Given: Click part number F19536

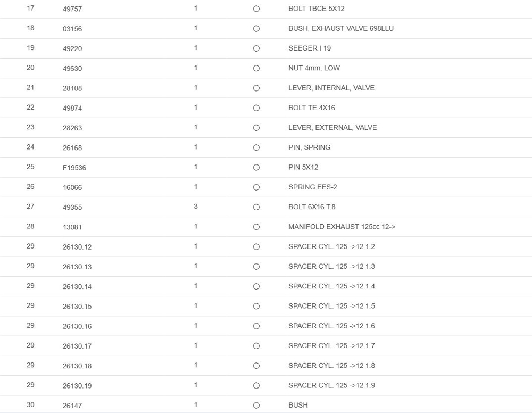Looking at the screenshot, I should click(74, 168).
